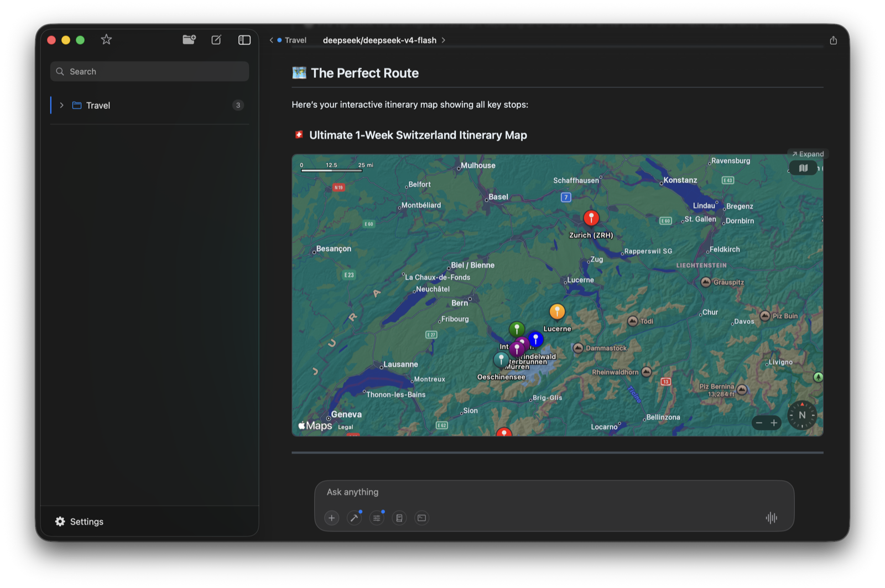The width and height of the screenshot is (885, 588).
Task: Go back to Travel via breadcrumb
Action: tap(288, 40)
